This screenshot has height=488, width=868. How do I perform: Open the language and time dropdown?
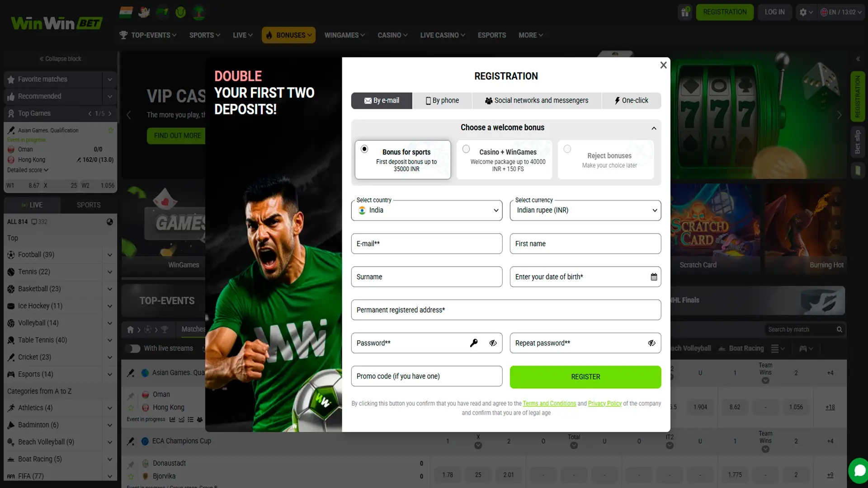(x=841, y=12)
